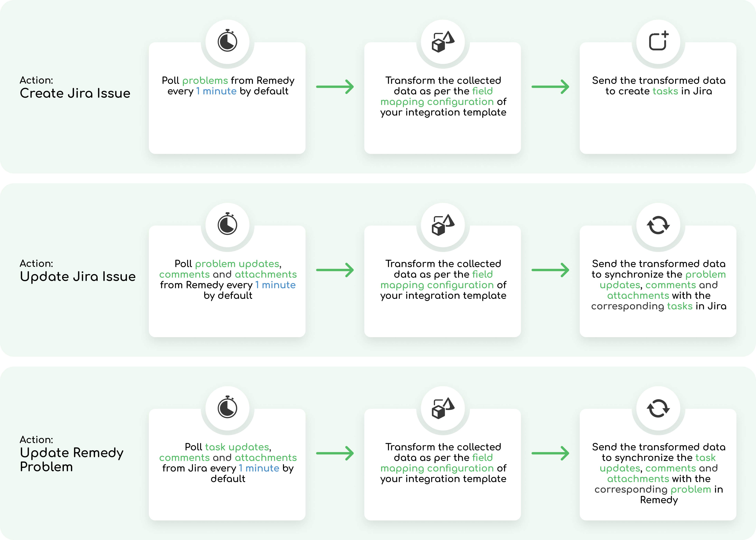This screenshot has width=756, height=540.
Task: Click the shapes transform icon in Update Jira Issue row
Action: (443, 225)
